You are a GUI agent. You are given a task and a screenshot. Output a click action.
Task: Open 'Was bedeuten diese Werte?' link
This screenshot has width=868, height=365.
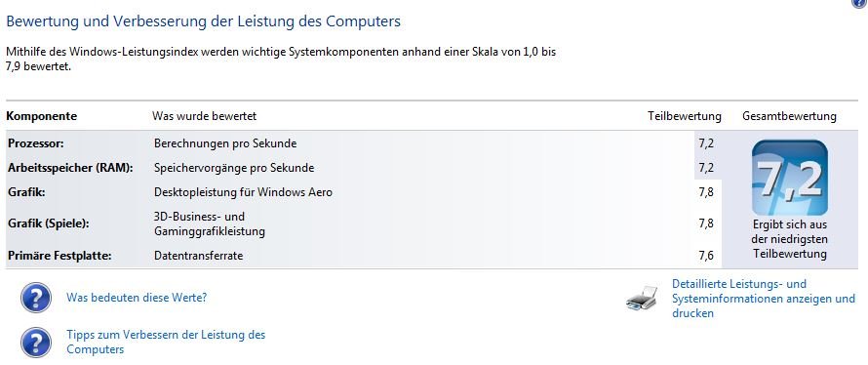(137, 298)
